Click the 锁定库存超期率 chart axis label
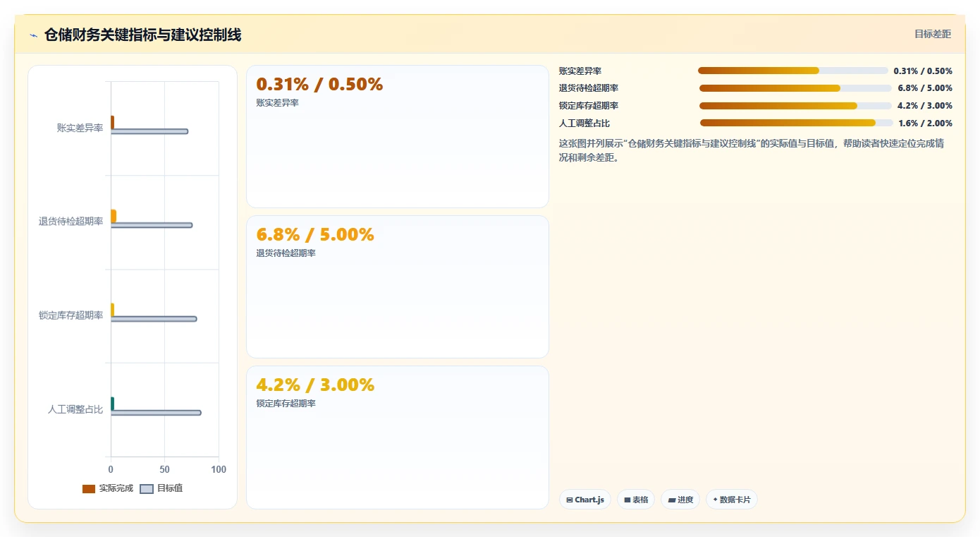Screen dimensions: 980x537 tap(71, 315)
